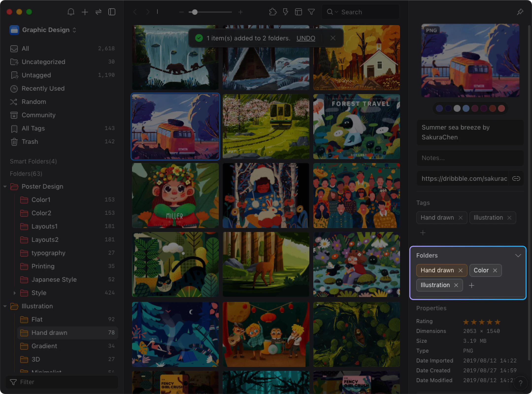This screenshot has width=532, height=394.
Task: Click the lightning action icon
Action: pos(285,12)
